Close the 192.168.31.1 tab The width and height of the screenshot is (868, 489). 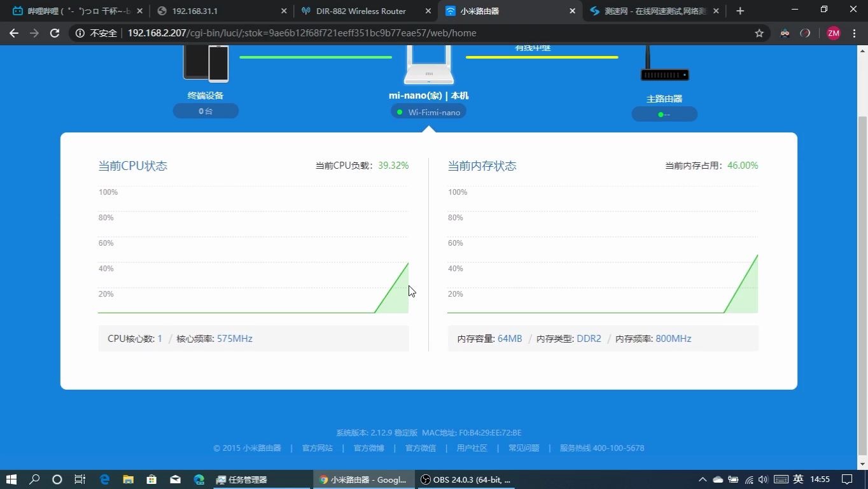(x=283, y=11)
